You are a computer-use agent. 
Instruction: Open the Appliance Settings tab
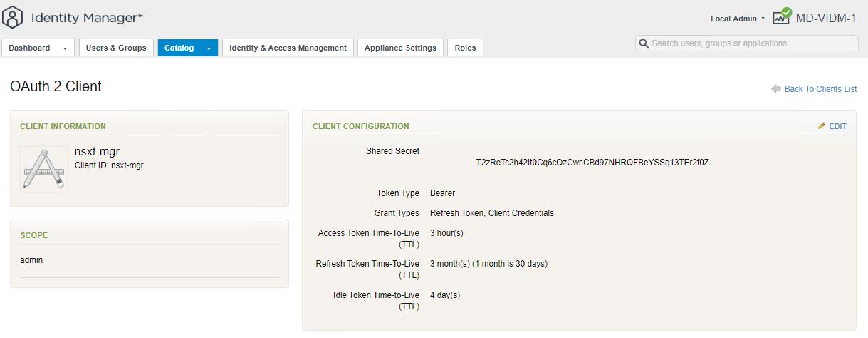(400, 48)
